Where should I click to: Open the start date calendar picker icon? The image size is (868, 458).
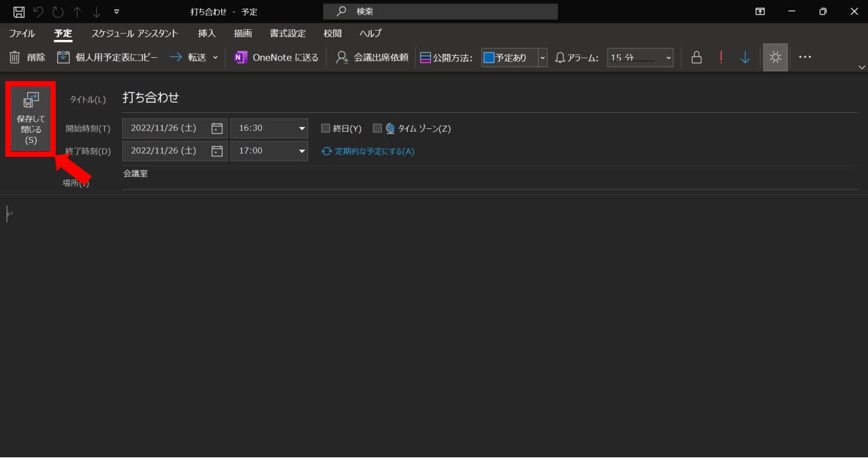[217, 128]
